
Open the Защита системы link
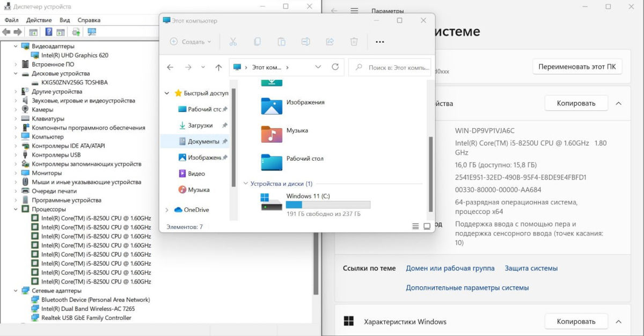pyautogui.click(x=531, y=268)
